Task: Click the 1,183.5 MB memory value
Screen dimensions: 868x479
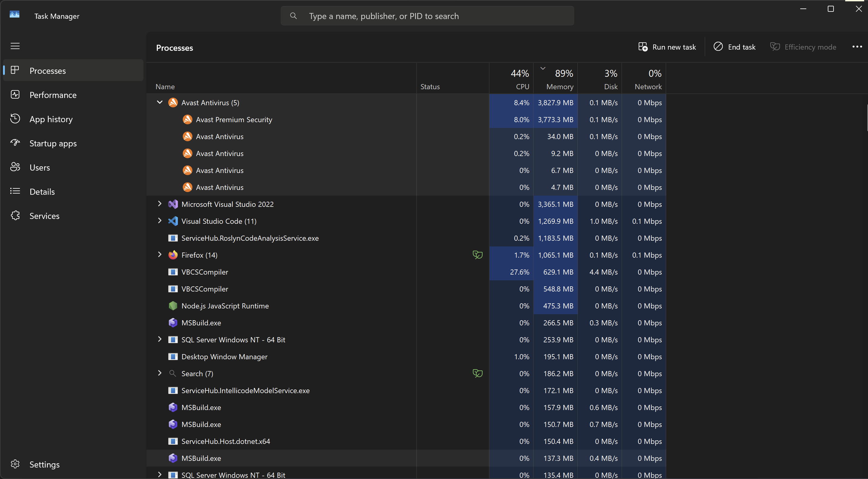Action: click(556, 238)
